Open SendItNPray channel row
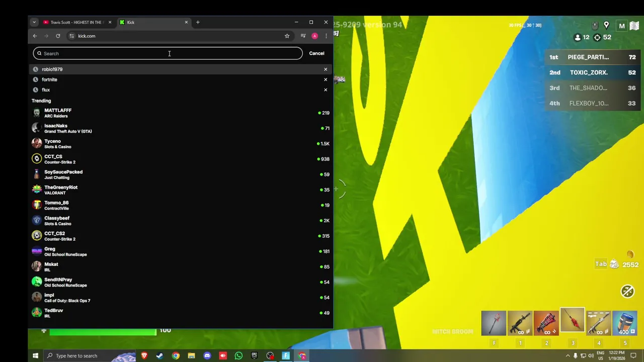The height and width of the screenshot is (362, 644). pos(180,282)
